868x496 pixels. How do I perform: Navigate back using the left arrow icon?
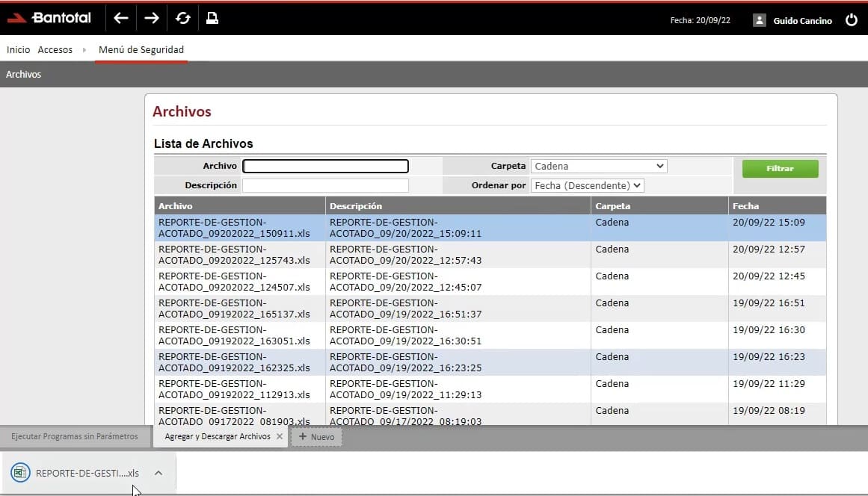click(120, 18)
